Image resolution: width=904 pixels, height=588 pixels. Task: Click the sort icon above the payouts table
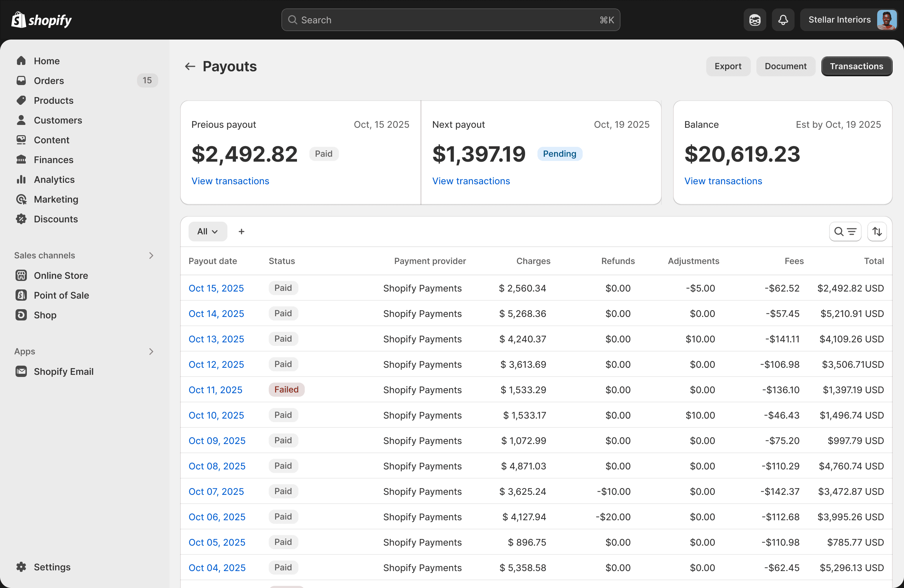point(877,231)
